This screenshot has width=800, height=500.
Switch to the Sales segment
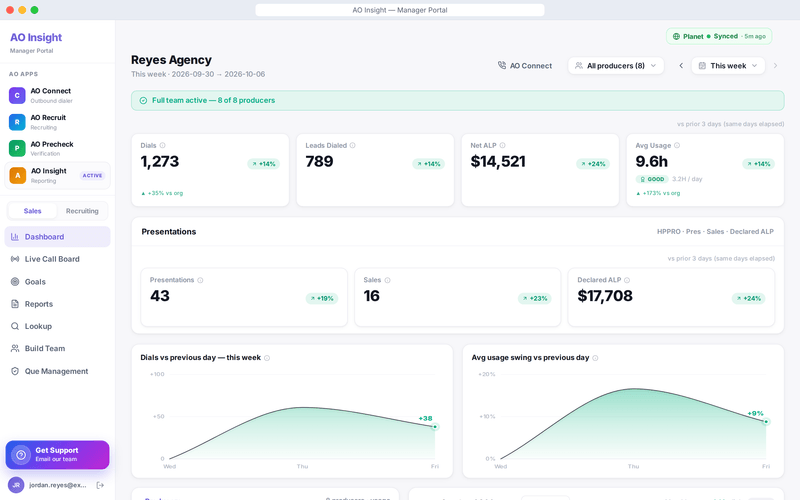pos(33,211)
